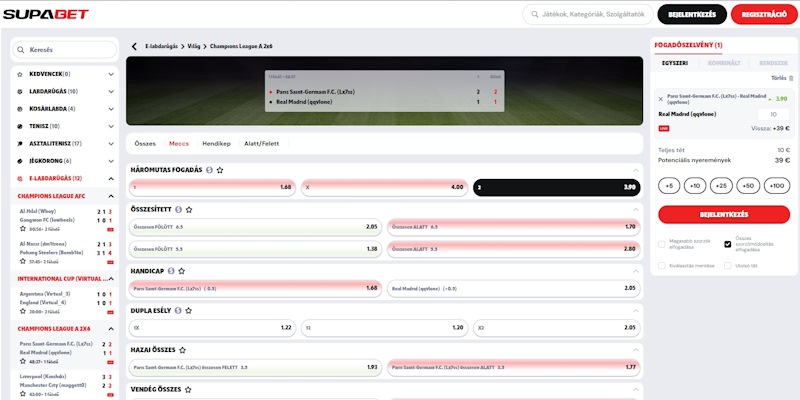Collapse the E-labdarúgás category
This screenshot has height=400, width=800.
111,179
